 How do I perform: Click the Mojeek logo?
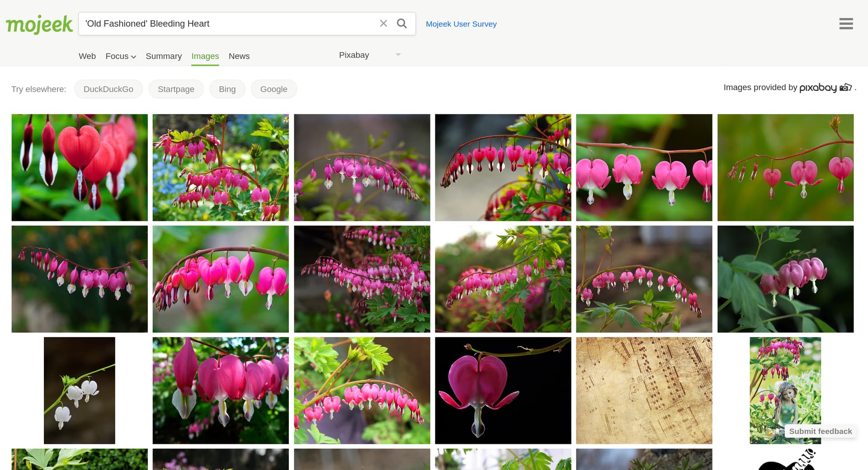point(39,24)
